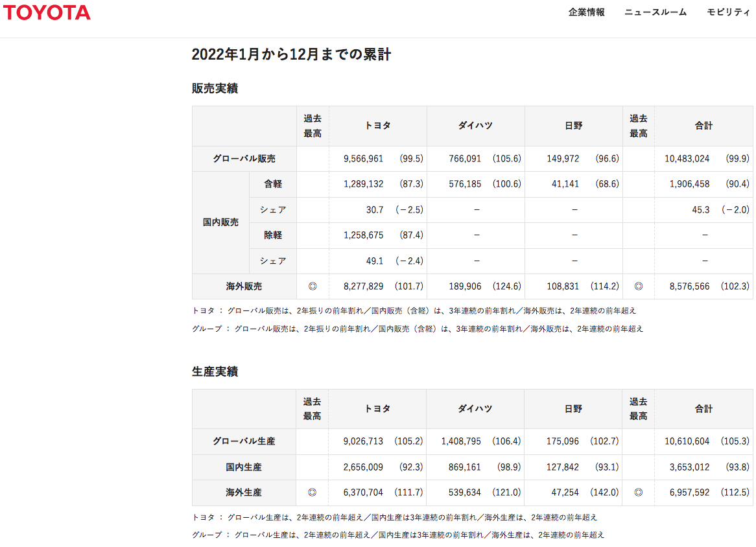Select Daihatsu overseas production value 539,634
The image size is (756, 547).
point(465,493)
